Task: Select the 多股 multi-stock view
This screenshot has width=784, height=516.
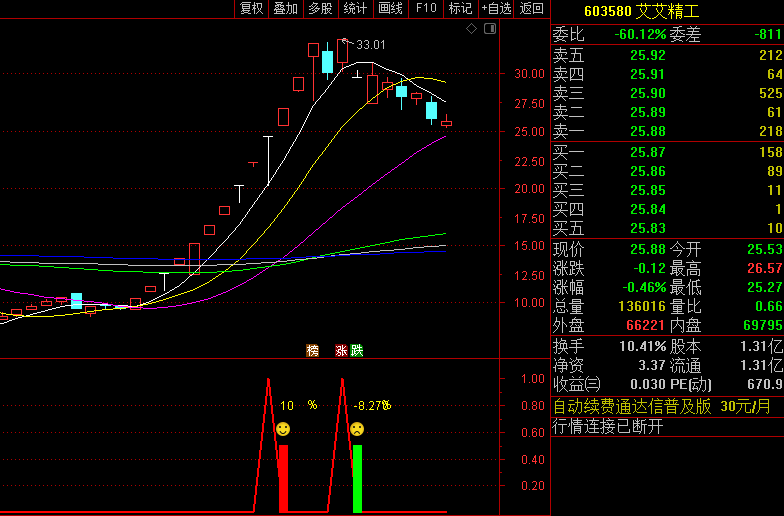Action: coord(321,8)
